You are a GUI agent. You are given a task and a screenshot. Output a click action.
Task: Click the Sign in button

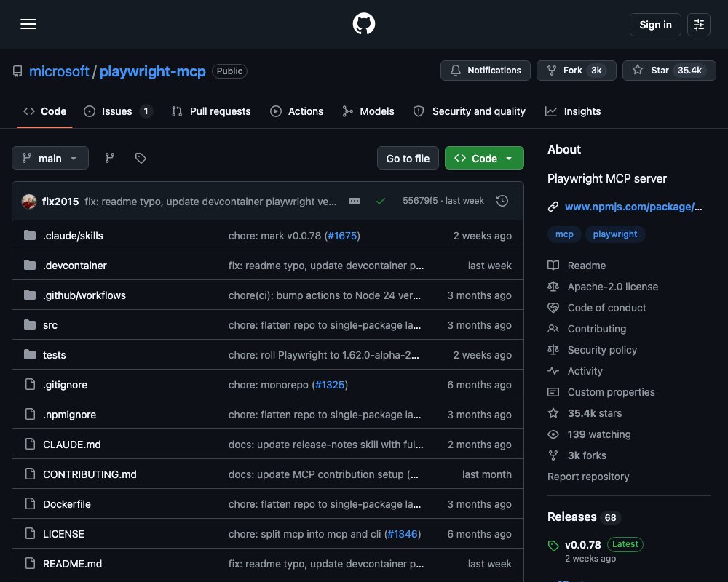coord(655,25)
